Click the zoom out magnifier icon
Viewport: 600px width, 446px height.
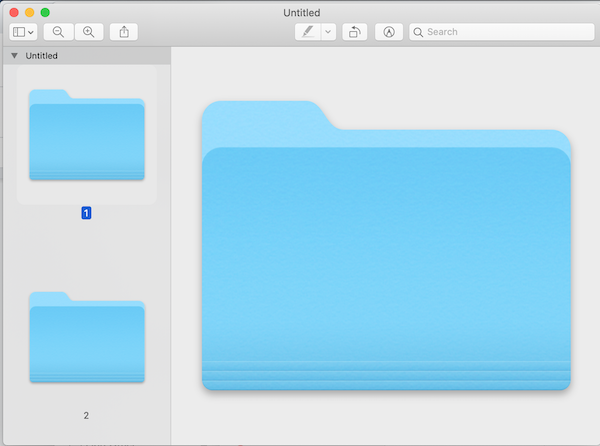58,32
